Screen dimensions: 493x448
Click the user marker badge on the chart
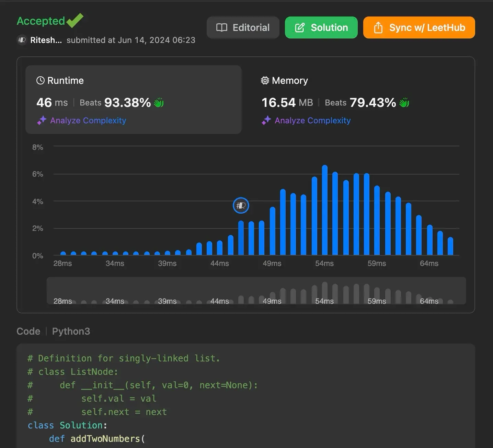(x=241, y=205)
